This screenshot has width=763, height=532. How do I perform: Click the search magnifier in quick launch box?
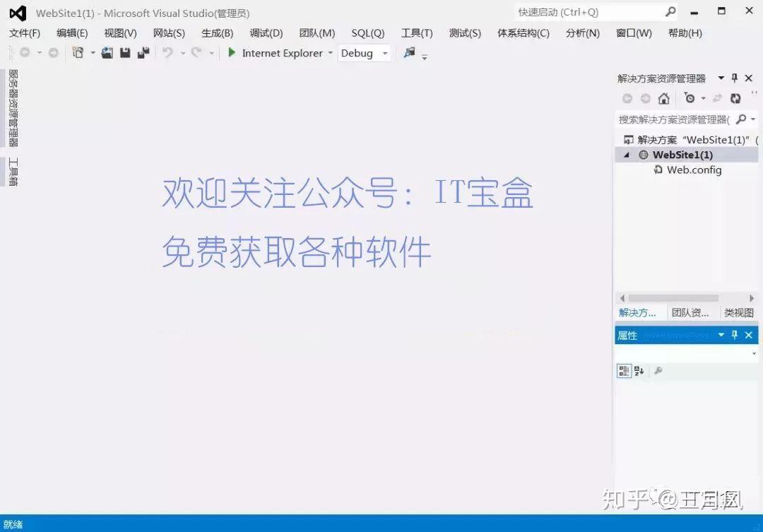click(x=670, y=12)
